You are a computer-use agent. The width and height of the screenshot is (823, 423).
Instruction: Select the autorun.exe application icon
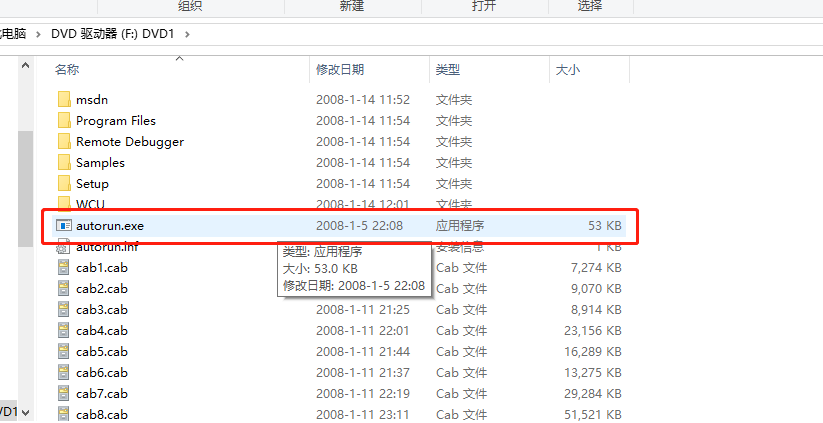coord(64,226)
